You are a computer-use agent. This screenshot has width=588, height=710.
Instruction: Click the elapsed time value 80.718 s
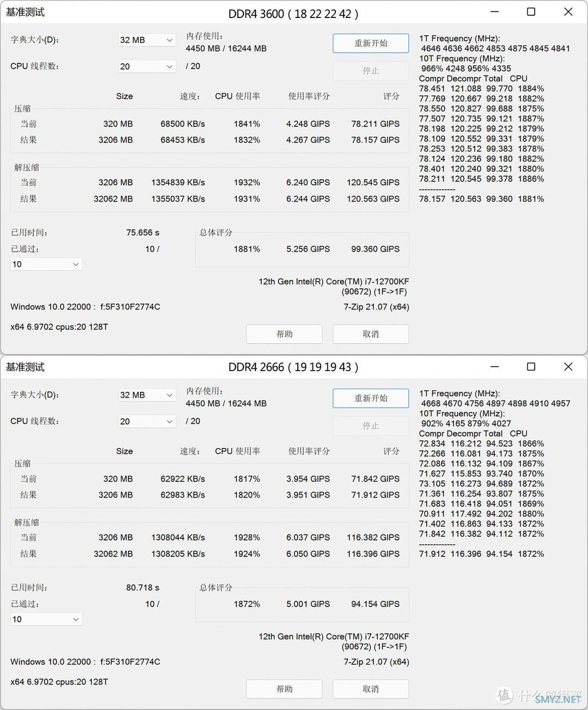143,588
